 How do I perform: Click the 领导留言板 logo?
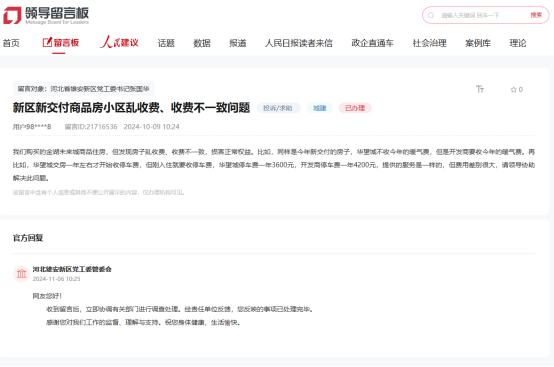pos(46,16)
